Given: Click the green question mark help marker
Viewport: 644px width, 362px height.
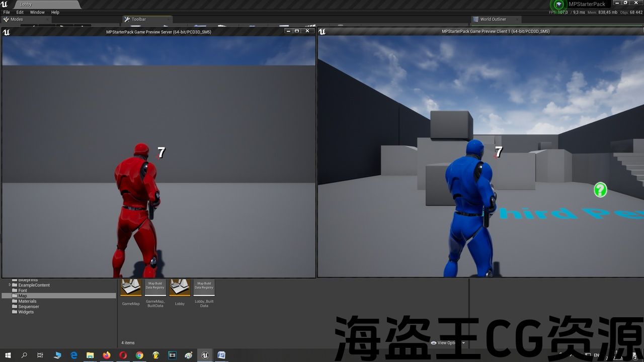Looking at the screenshot, I should 600,190.
